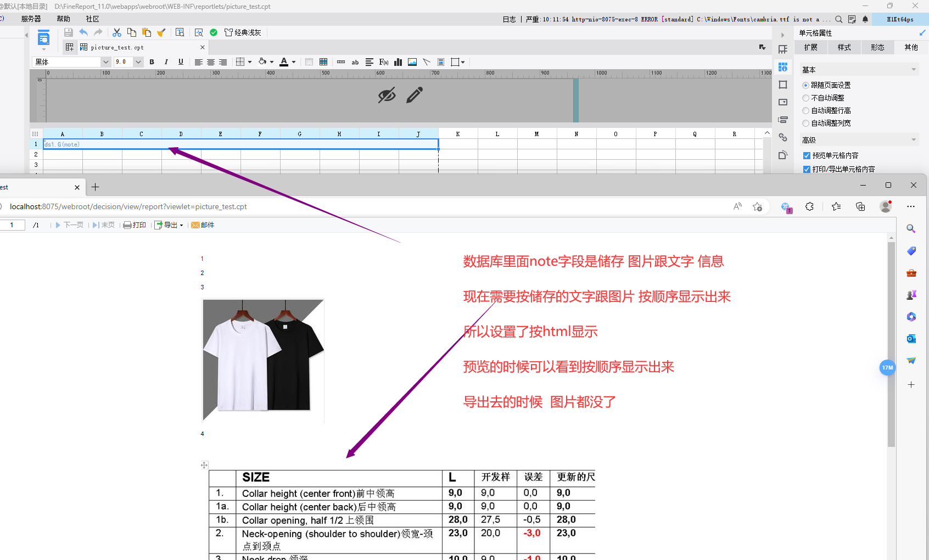Open the 服务器 menu
The height and width of the screenshot is (560, 929).
[x=31, y=19]
